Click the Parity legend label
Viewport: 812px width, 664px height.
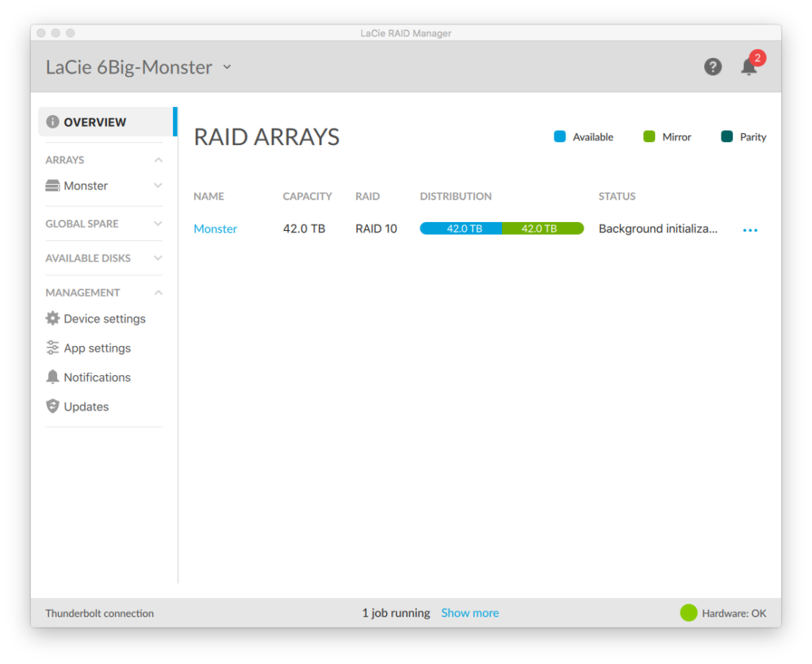(x=753, y=136)
